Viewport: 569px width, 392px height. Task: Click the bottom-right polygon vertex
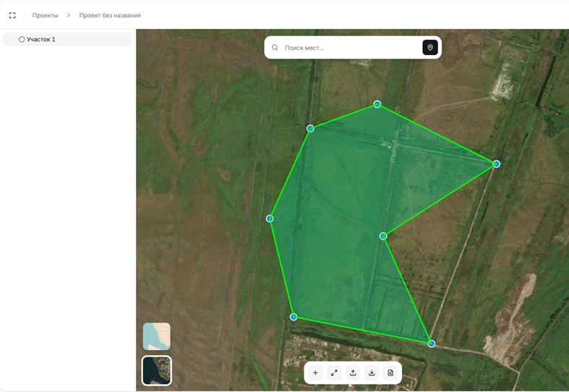(432, 344)
